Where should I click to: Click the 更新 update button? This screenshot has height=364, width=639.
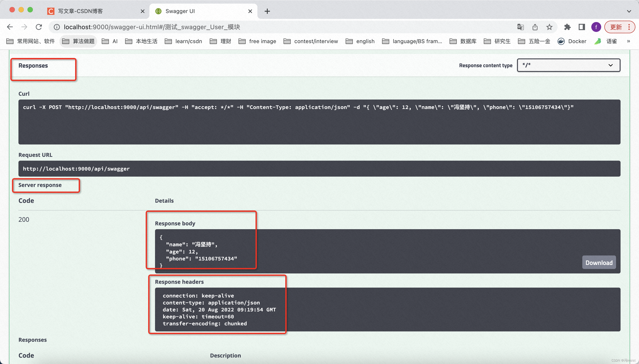pos(616,27)
